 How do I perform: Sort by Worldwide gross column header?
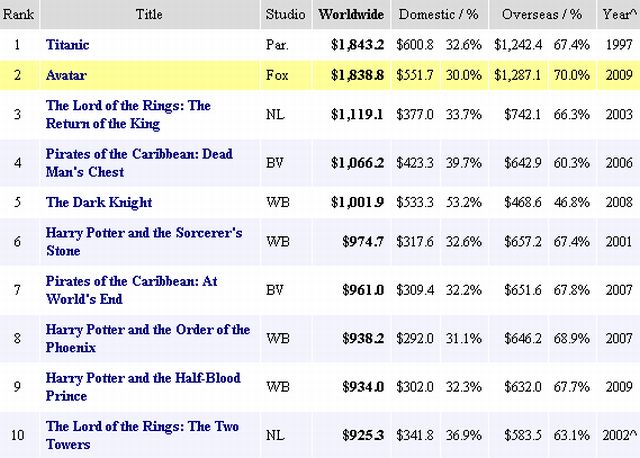[x=350, y=15]
